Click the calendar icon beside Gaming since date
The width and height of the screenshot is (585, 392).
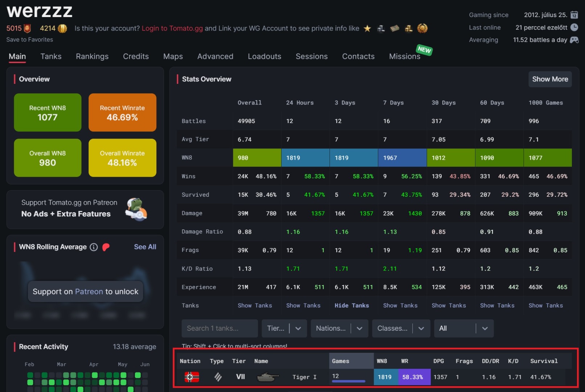[574, 15]
